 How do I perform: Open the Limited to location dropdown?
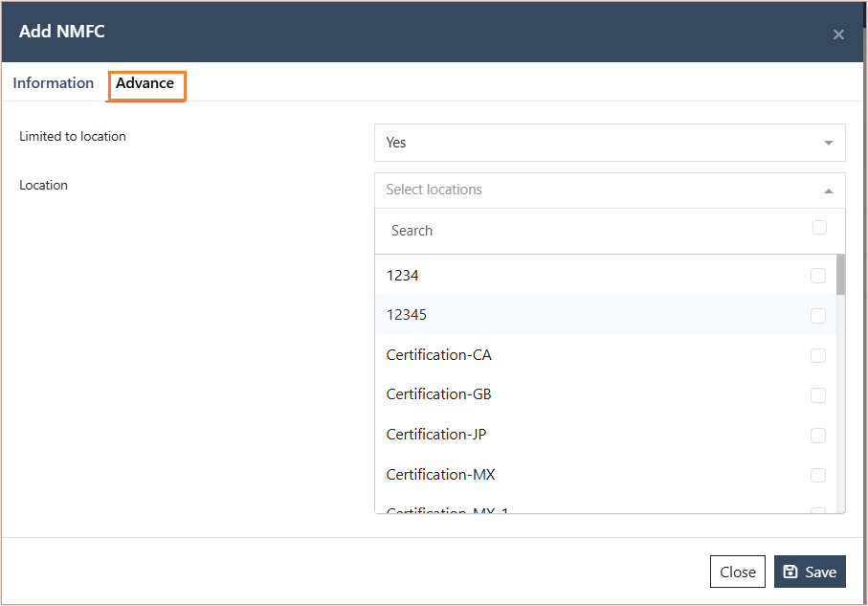click(x=610, y=143)
